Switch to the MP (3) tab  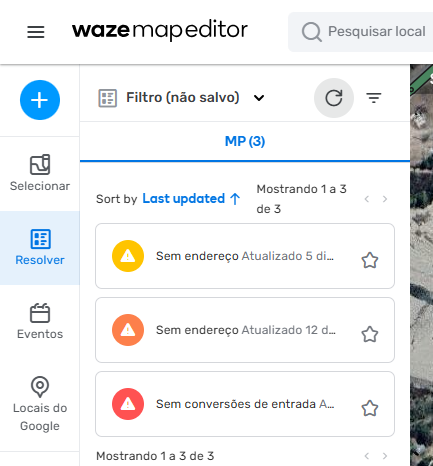click(x=245, y=141)
